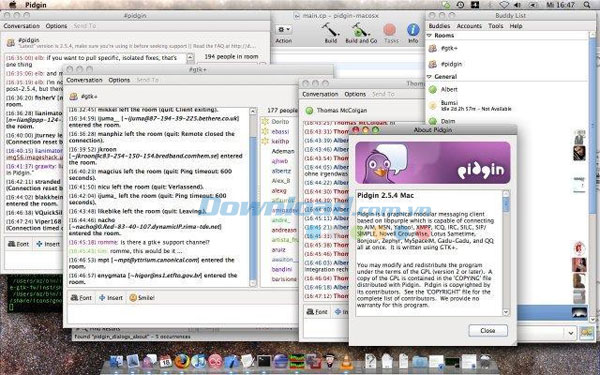Image resolution: width=600 pixels, height=375 pixels.
Task: Click the #gtk+ room icon in Buddy List
Action: (433, 49)
